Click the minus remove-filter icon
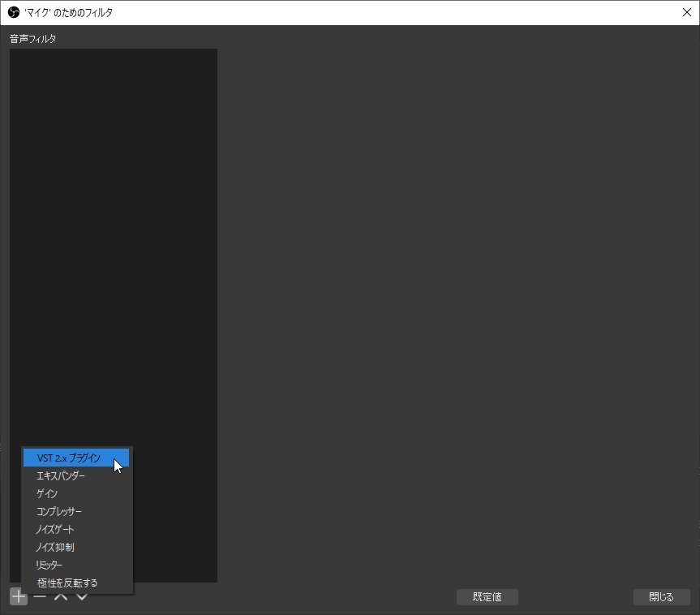Image resolution: width=700 pixels, height=615 pixels. [40, 596]
